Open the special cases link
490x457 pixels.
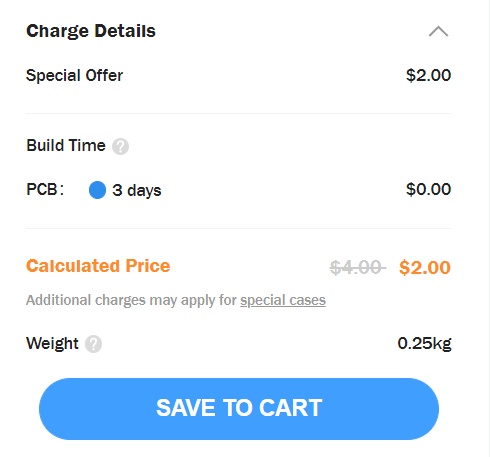coord(283,300)
